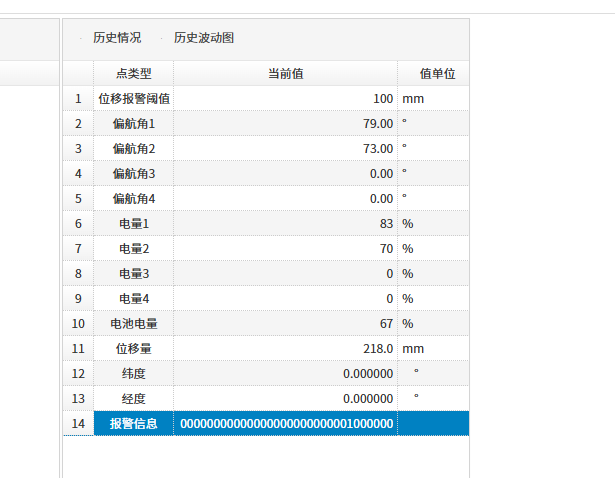Select the 电量2 row label
The width and height of the screenshot is (615, 478).
tap(133, 249)
